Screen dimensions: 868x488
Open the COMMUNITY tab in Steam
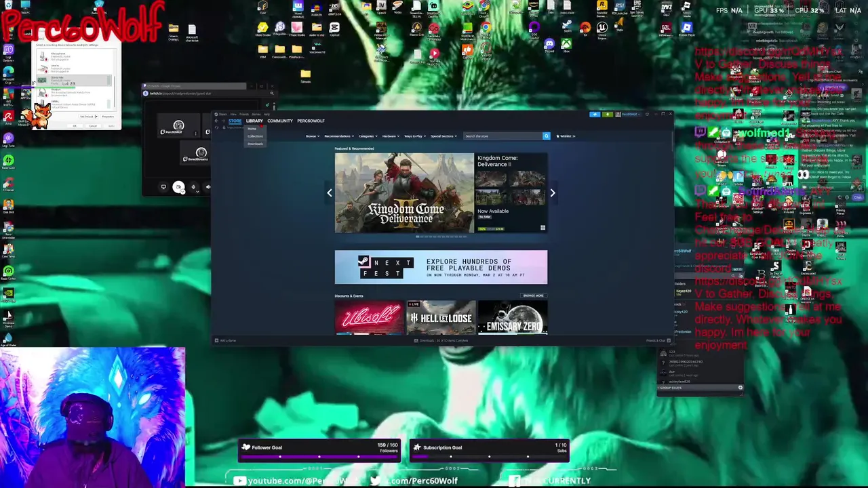coord(280,121)
